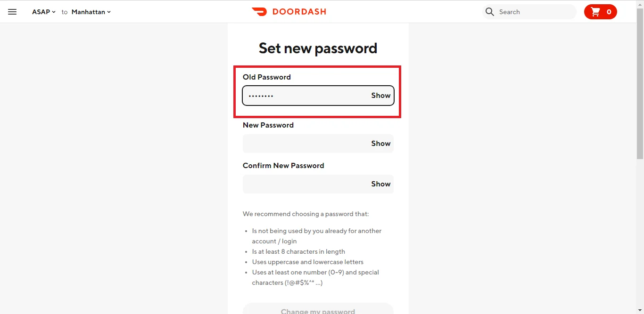Click the DoorDash logo
Screen dimensions: 644x314
289,12
